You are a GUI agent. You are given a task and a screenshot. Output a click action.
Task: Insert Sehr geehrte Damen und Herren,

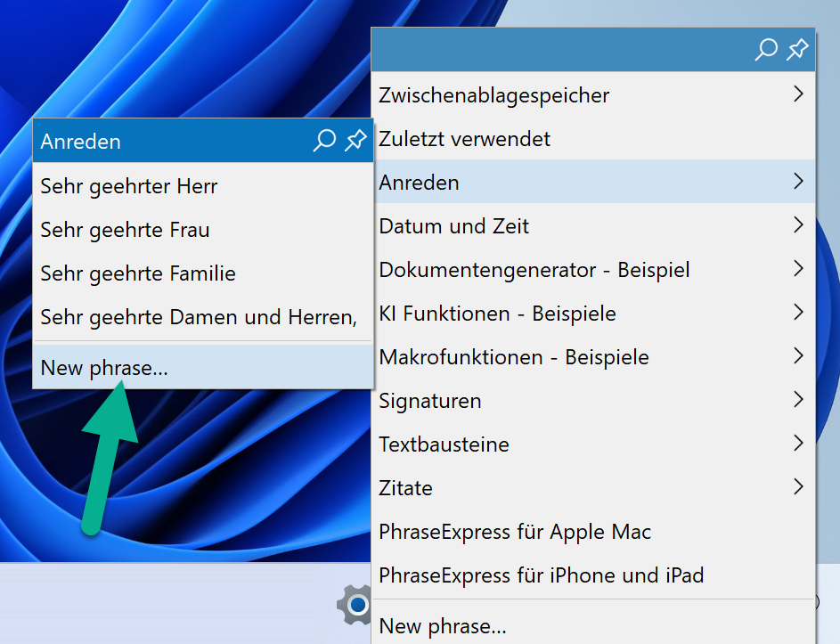point(198,317)
